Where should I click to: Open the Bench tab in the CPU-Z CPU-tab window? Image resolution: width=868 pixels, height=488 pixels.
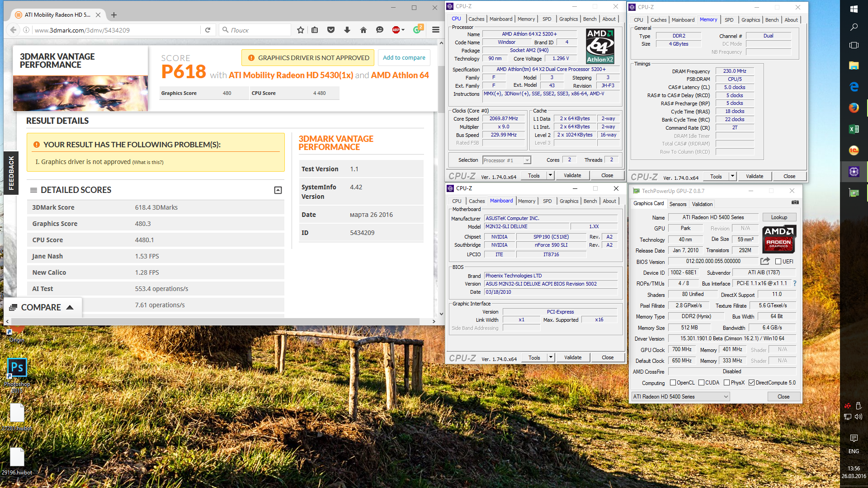point(590,19)
